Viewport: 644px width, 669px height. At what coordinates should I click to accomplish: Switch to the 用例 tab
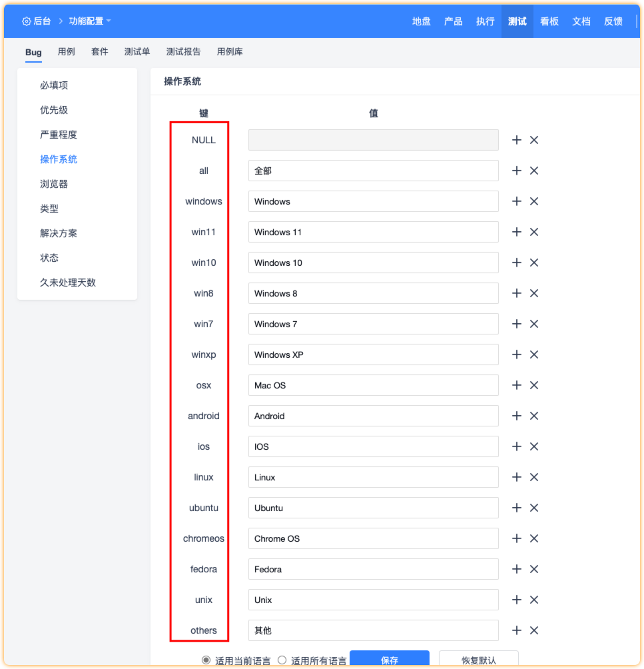click(x=66, y=52)
